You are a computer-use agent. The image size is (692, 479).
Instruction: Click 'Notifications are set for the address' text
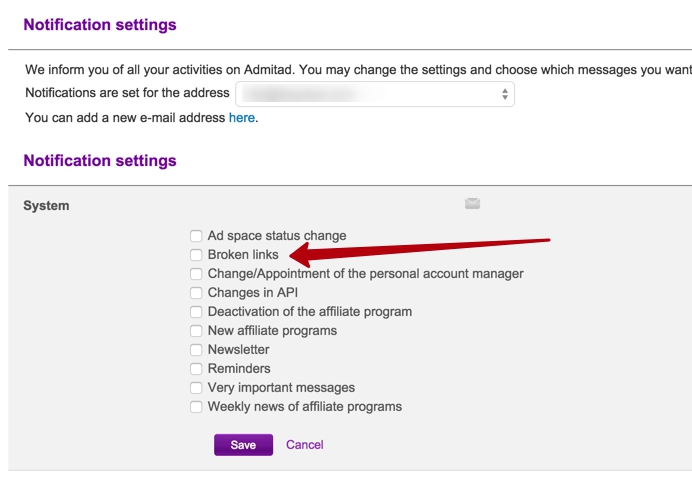pos(127,93)
